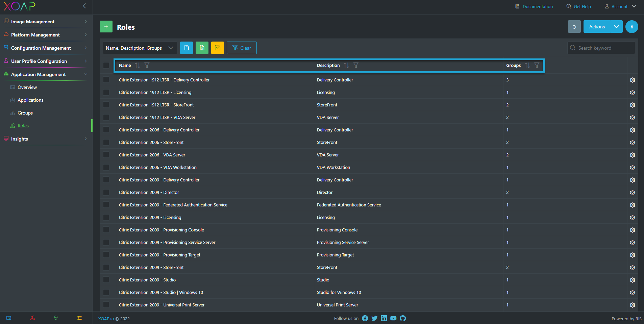Image resolution: width=644 pixels, height=324 pixels.
Task: Open the Description column filter
Action: pyautogui.click(x=356, y=65)
